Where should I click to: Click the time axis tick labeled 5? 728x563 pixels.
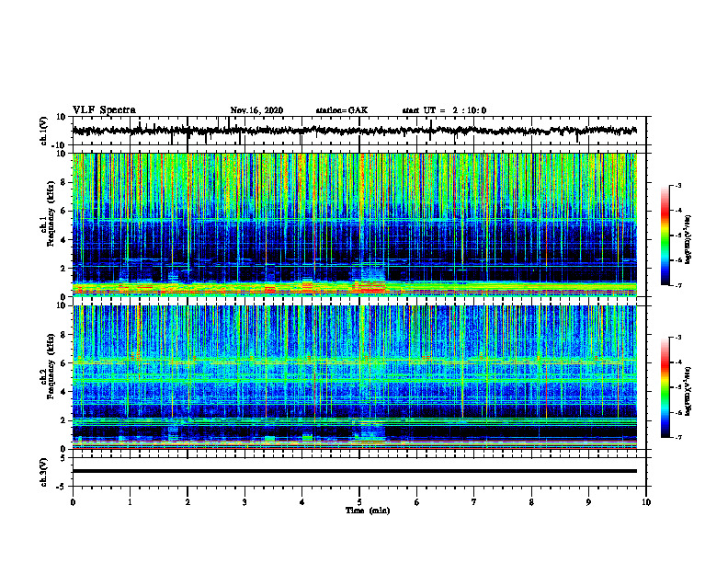point(359,502)
